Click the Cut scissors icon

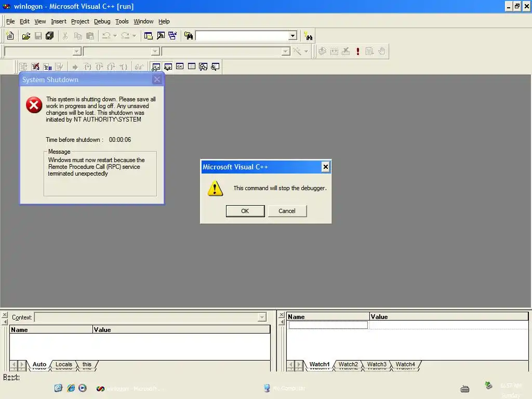[x=65, y=36]
